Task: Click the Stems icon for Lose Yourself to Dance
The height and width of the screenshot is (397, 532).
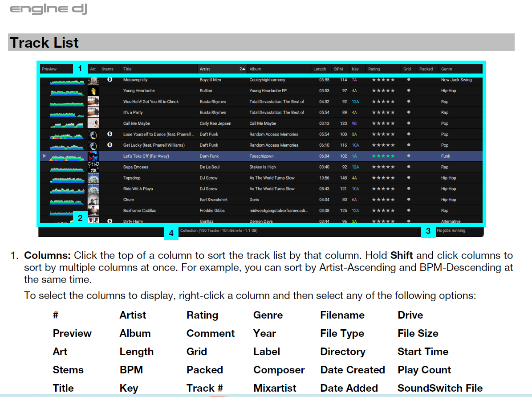Action: point(110,134)
